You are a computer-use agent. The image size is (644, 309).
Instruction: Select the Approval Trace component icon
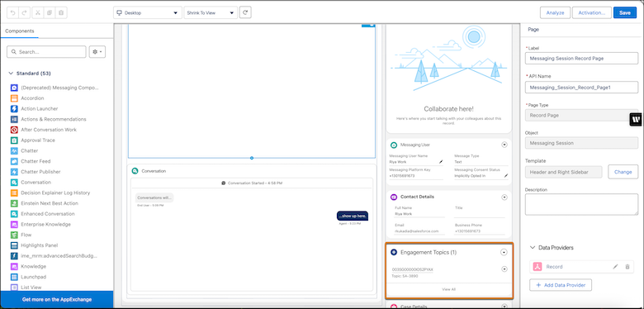point(14,140)
